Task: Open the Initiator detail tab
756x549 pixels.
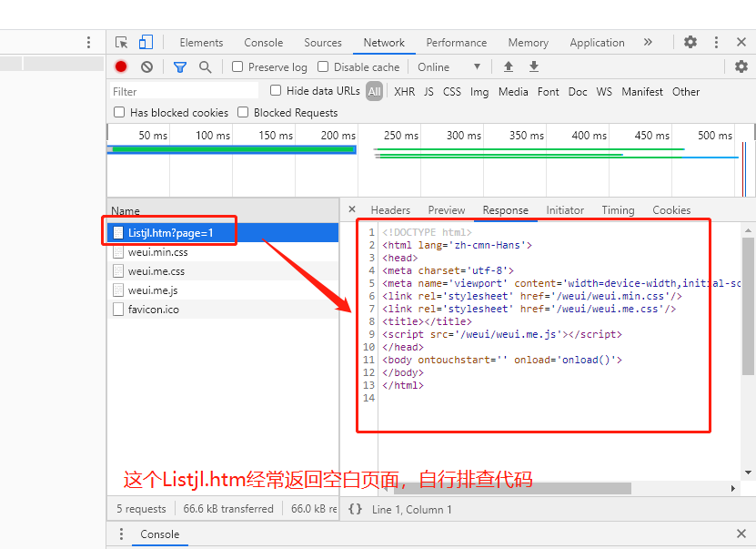Action: click(x=565, y=210)
